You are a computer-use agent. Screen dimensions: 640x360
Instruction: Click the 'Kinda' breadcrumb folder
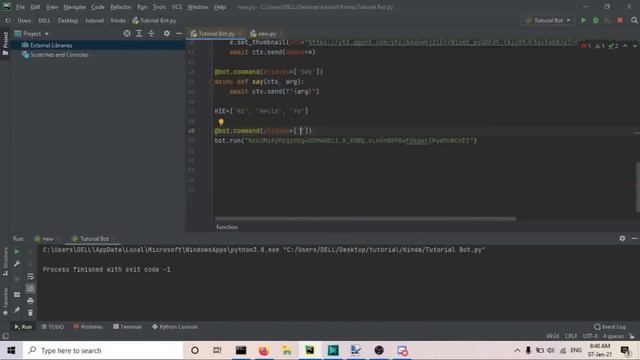118,20
